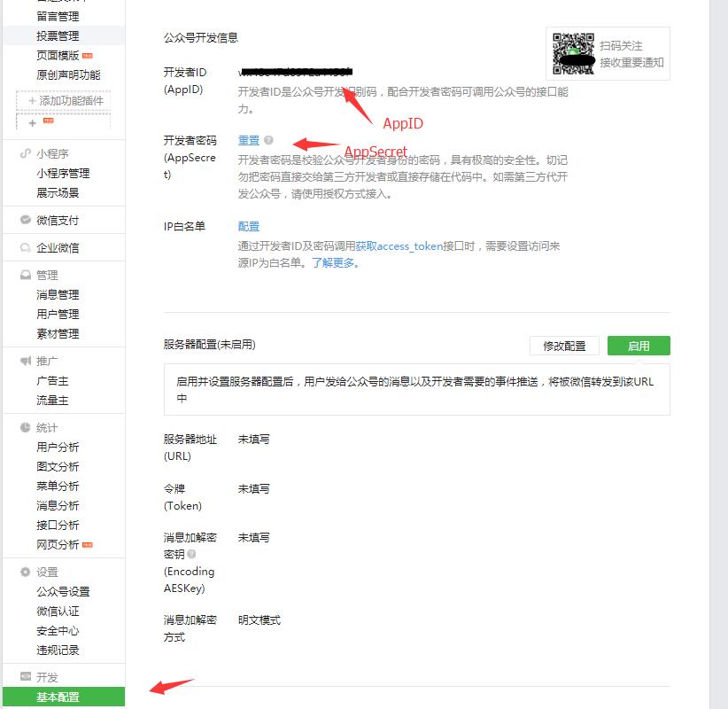This screenshot has width=728, height=709.
Task: Open 消息管理 page
Action: pos(58,294)
